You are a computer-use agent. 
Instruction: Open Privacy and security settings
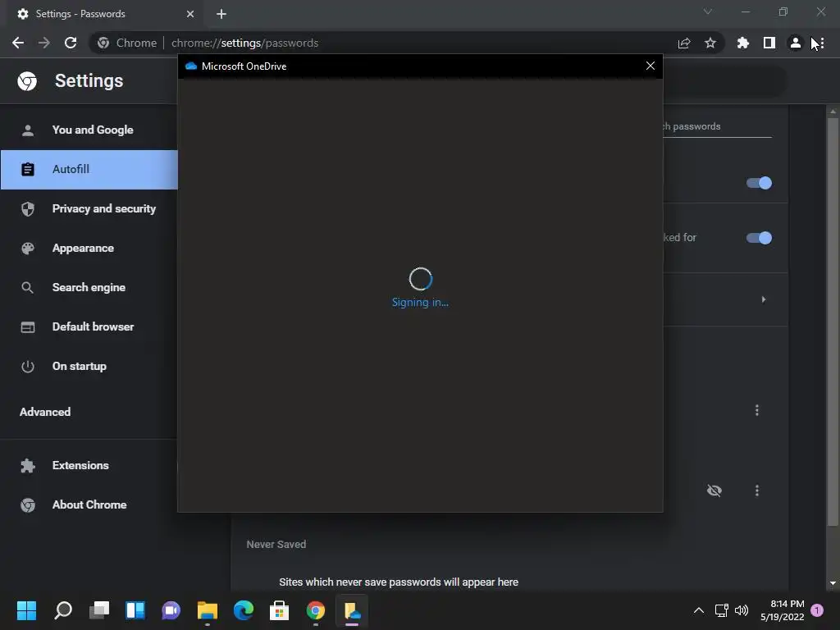89,208
